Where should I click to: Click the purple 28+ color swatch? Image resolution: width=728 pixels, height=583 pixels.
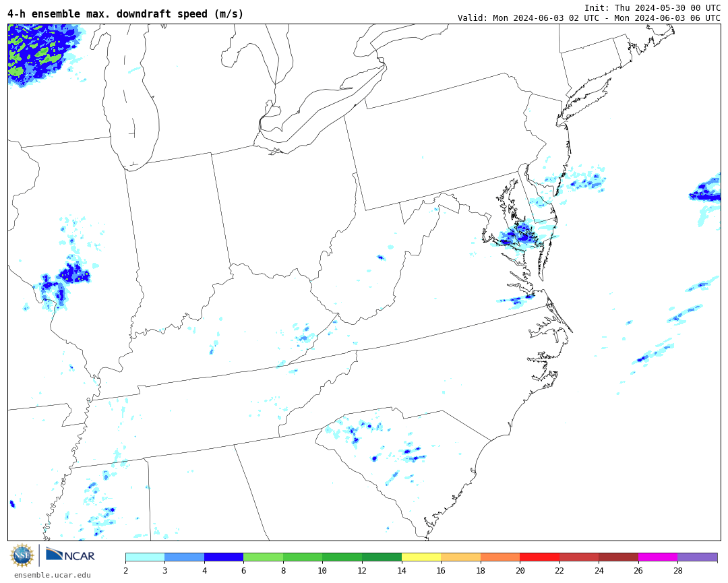tap(698, 557)
